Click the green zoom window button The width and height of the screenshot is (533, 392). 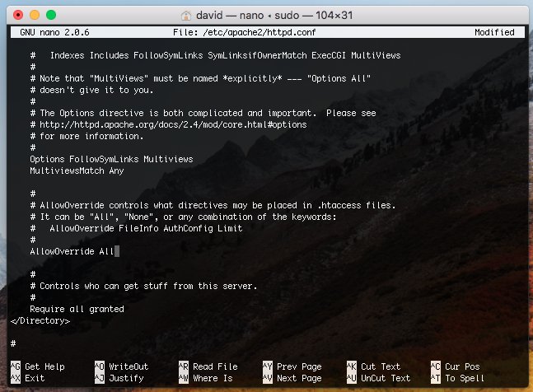coord(51,15)
